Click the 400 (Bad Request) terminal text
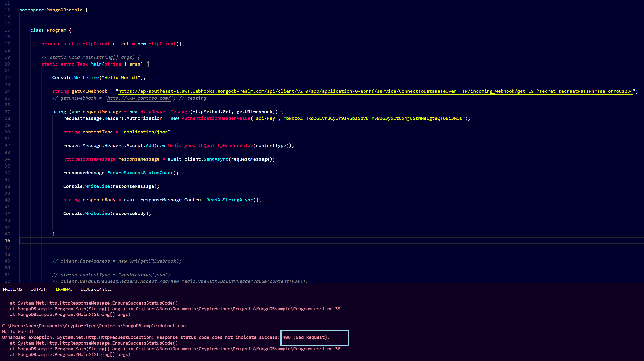The image size is (644, 361). (306, 337)
